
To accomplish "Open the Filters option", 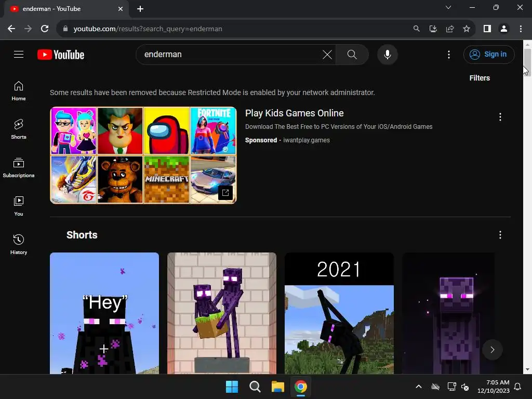I will (480, 78).
